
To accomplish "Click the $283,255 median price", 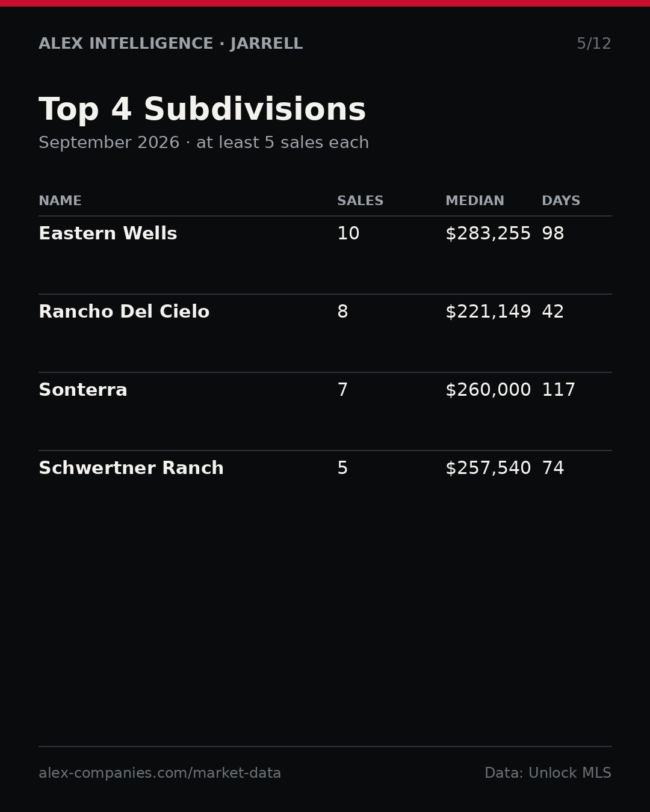I will coord(488,234).
